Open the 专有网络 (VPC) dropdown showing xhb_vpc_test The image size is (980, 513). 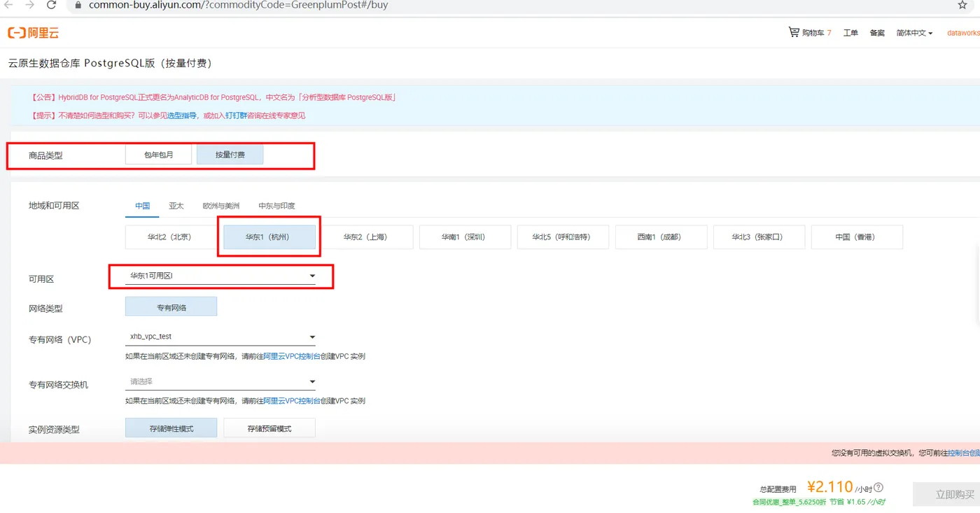click(220, 337)
